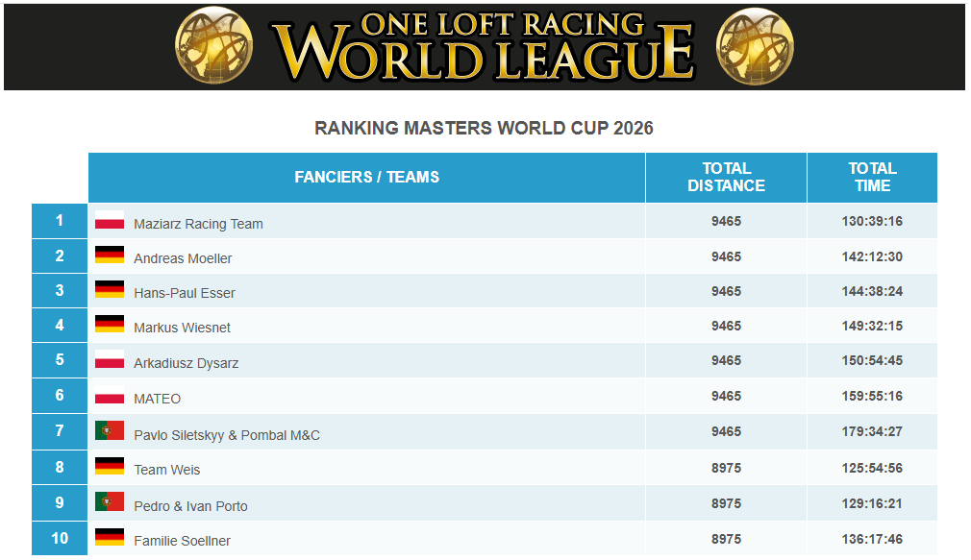This screenshot has width=971, height=560.
Task: Click Portugal flag beside Pavlo Siletskyy & Pombal M&C
Action: (x=110, y=430)
